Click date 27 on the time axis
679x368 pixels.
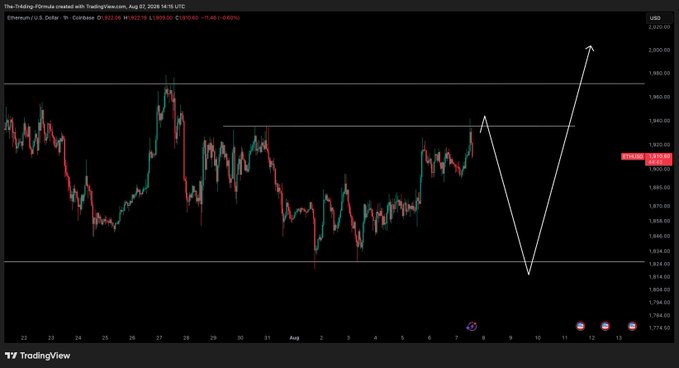pyautogui.click(x=159, y=338)
